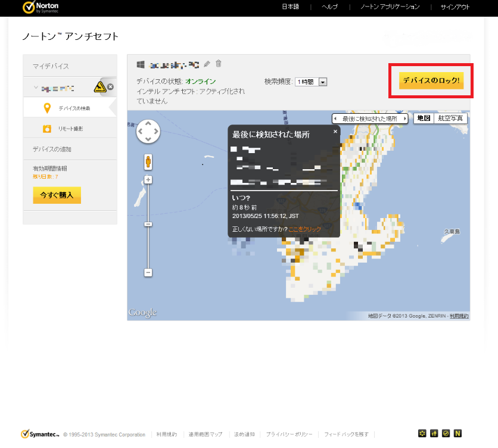This screenshot has width=498, height=448.
Task: Click the location pin icon beside デバイスの検索
Action: [47, 108]
